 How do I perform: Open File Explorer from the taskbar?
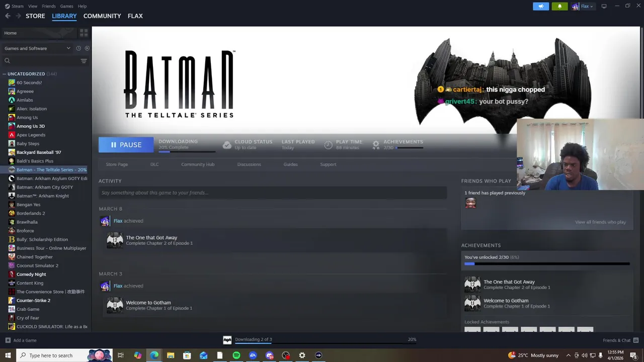[x=171, y=355]
